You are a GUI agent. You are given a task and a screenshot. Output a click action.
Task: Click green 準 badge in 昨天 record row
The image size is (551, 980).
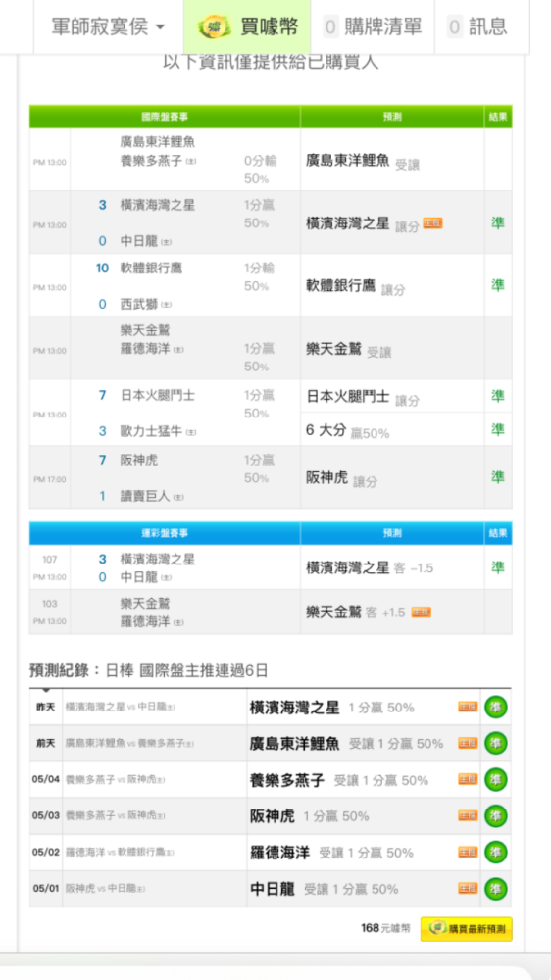(496, 707)
